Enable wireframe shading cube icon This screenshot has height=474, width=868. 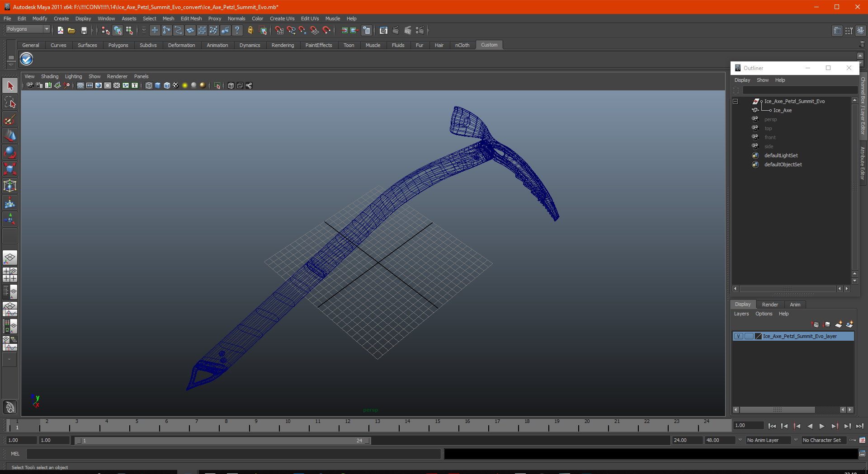149,85
